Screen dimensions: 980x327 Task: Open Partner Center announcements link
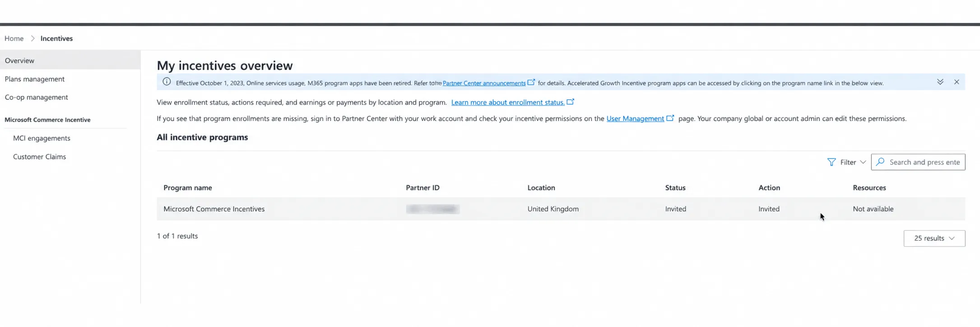484,83
